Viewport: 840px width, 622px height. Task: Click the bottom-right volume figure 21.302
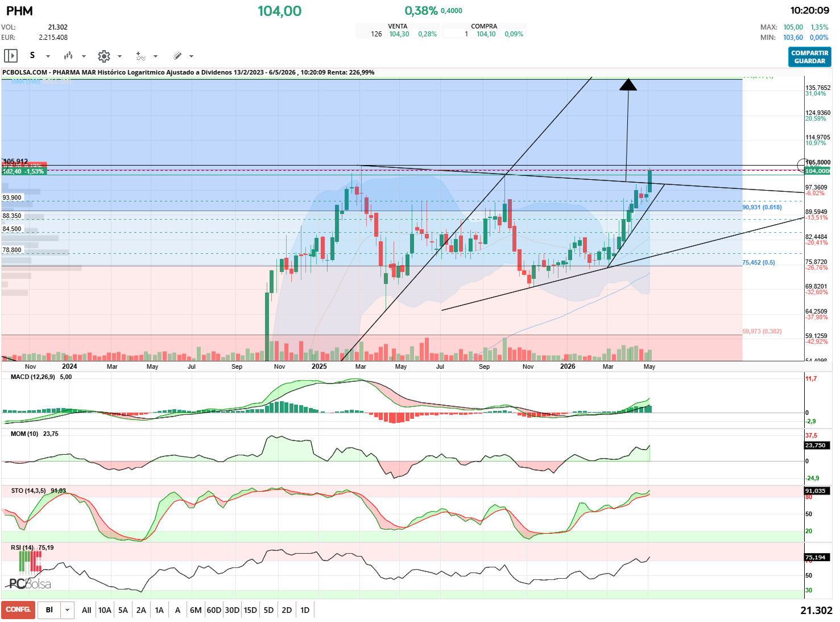(x=816, y=610)
